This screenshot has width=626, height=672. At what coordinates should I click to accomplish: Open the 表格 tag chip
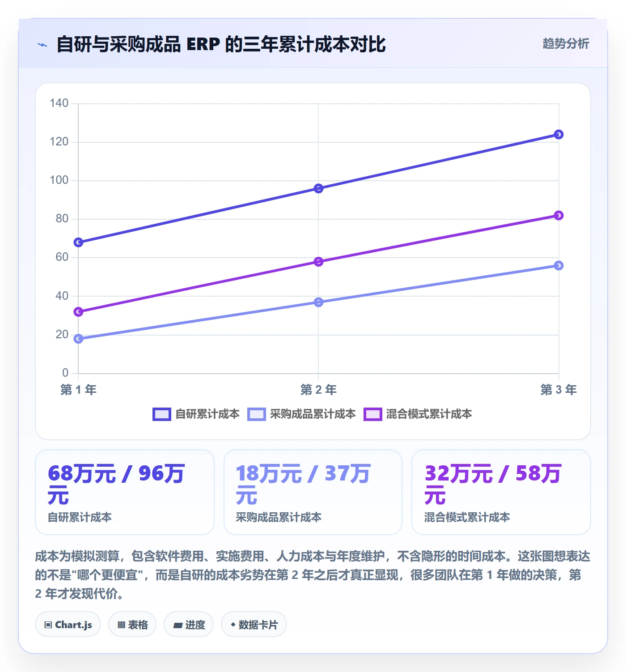[132, 625]
